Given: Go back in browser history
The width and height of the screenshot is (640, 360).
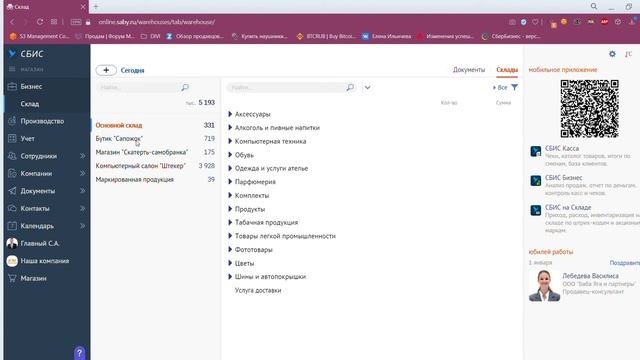Looking at the screenshot, I should click(x=13, y=22).
